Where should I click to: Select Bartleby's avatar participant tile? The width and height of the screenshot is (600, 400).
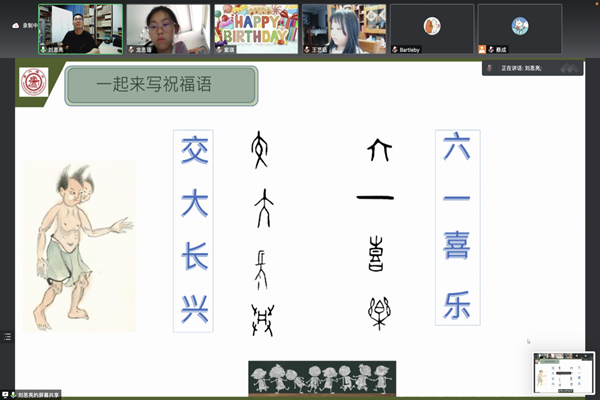click(x=432, y=29)
